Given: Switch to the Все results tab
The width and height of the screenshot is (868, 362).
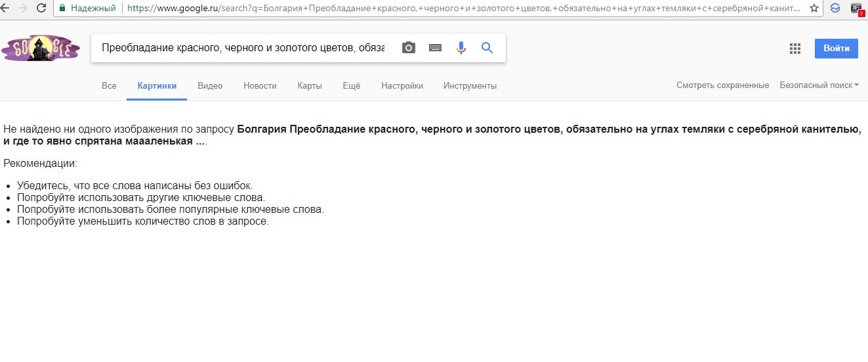Looking at the screenshot, I should click(x=109, y=86).
